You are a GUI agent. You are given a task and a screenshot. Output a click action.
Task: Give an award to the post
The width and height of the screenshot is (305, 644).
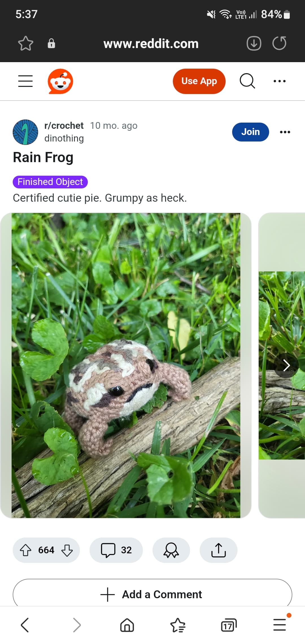pos(171,550)
